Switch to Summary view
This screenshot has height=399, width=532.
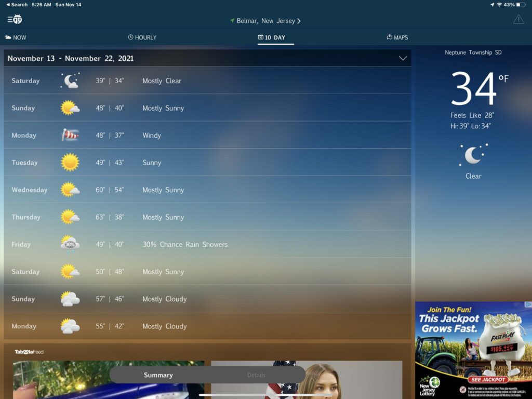click(x=158, y=375)
